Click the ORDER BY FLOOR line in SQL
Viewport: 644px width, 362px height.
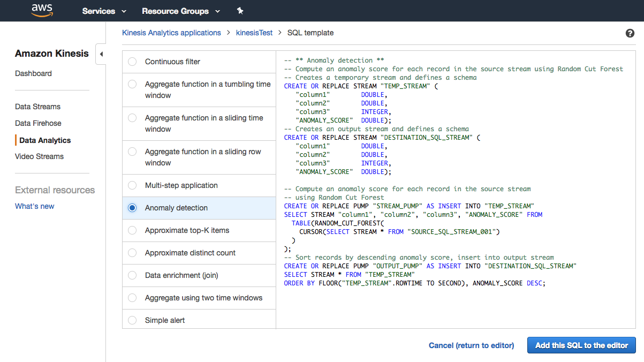tap(415, 283)
